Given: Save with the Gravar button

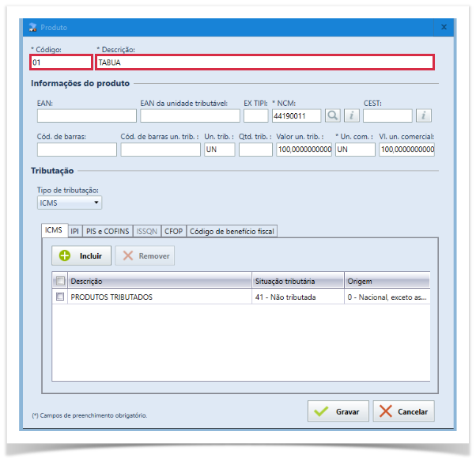Looking at the screenshot, I should [338, 411].
